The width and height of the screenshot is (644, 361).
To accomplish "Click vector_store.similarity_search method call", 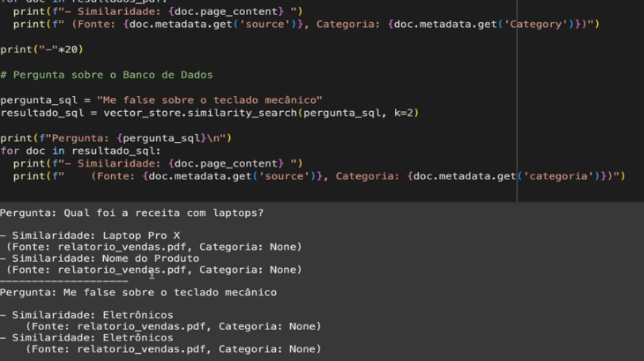I will coord(200,113).
